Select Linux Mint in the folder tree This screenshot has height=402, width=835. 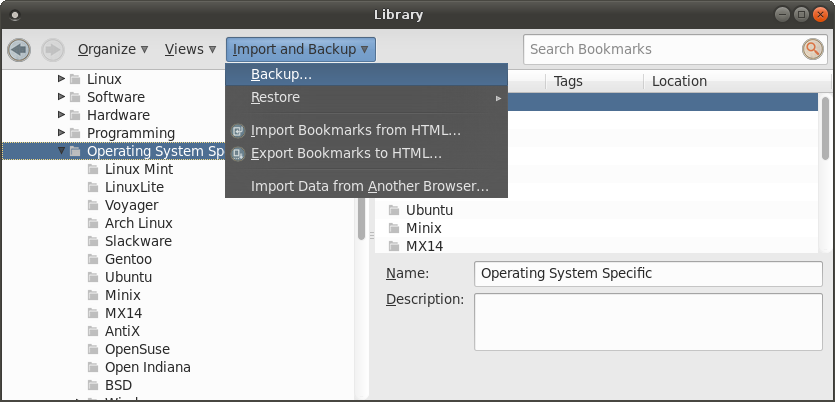click(x=139, y=169)
